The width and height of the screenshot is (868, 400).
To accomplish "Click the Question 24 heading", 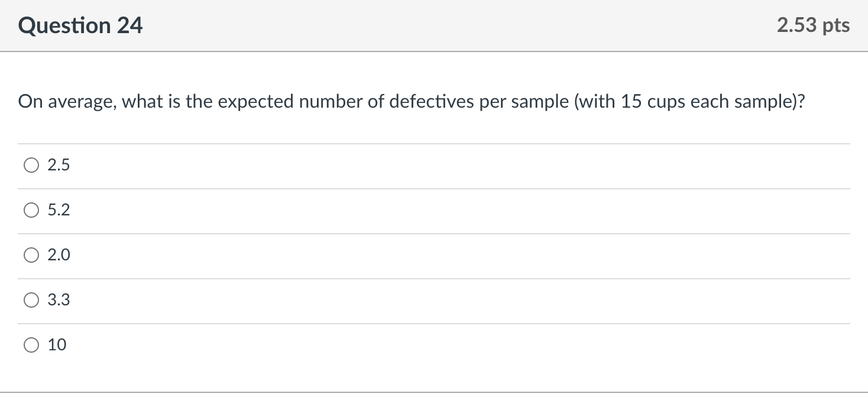I will pyautogui.click(x=80, y=25).
